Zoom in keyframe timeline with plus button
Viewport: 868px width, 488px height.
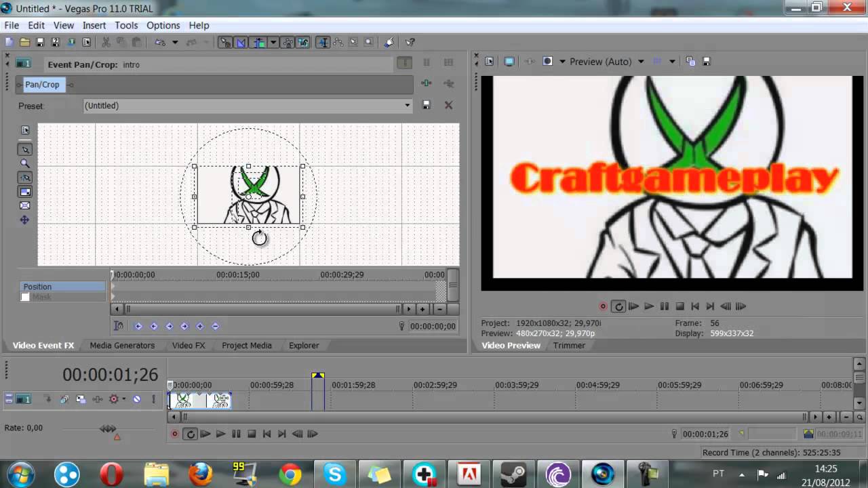pos(422,309)
